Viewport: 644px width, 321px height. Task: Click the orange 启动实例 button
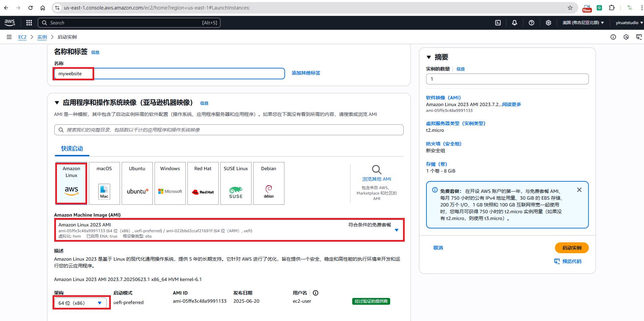click(x=572, y=248)
